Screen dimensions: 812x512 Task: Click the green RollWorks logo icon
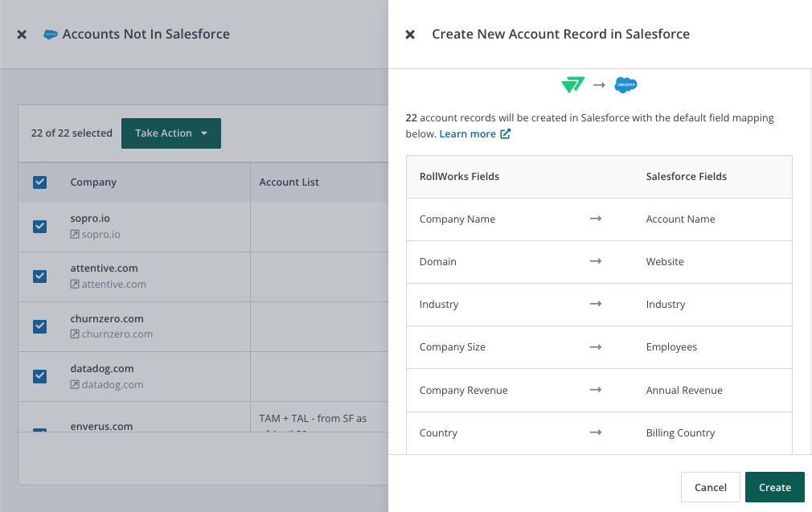[572, 84]
